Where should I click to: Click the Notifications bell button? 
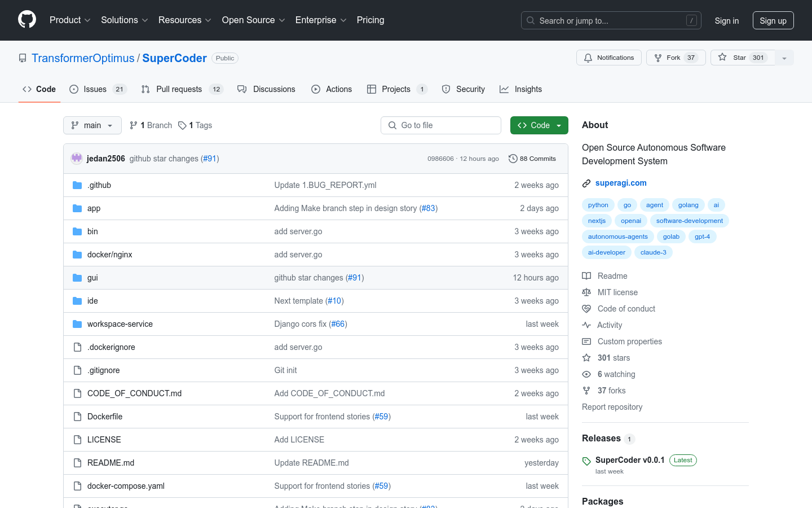[x=609, y=58]
